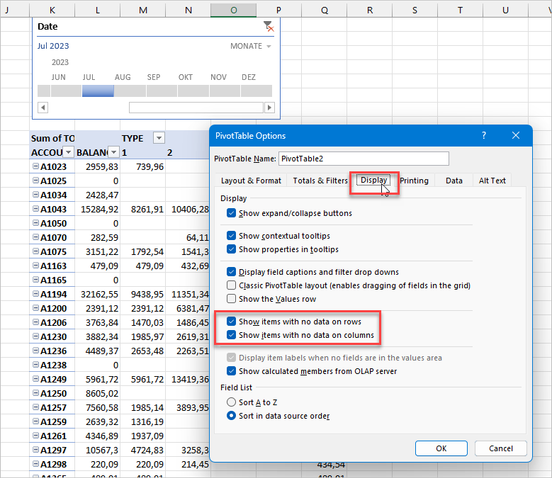Viewport: 552px width, 478px height.
Task: Click the cell with value 13419,36
Action: (x=188, y=379)
